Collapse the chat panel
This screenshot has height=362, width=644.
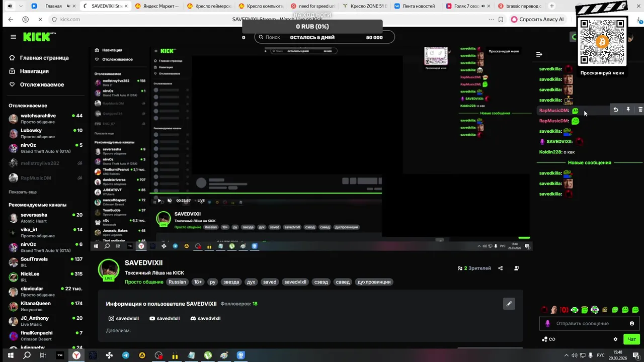pos(539,54)
